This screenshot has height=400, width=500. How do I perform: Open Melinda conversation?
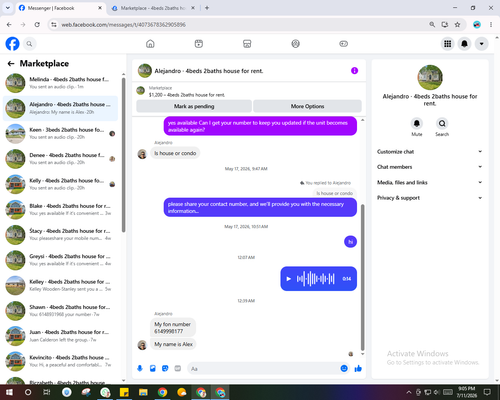(60, 83)
